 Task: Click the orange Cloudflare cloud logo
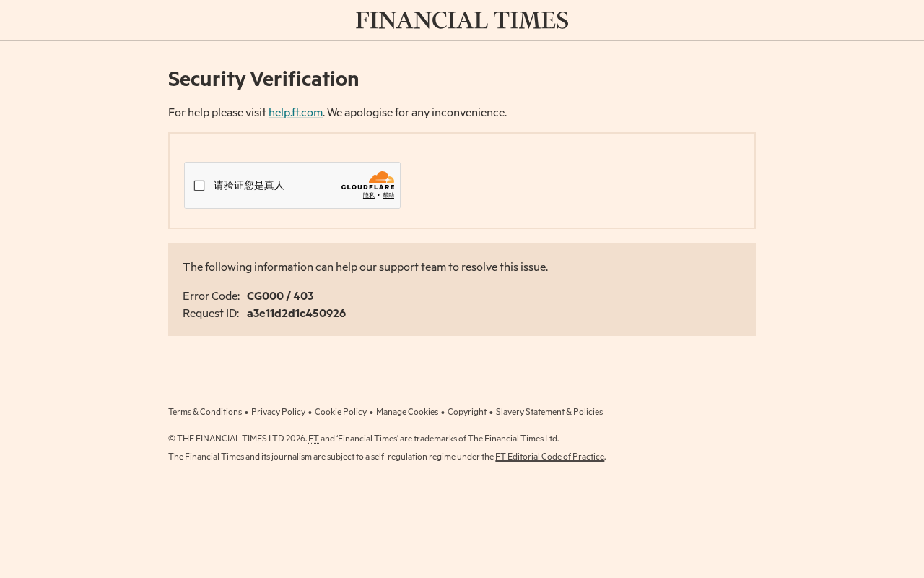pyautogui.click(x=381, y=177)
